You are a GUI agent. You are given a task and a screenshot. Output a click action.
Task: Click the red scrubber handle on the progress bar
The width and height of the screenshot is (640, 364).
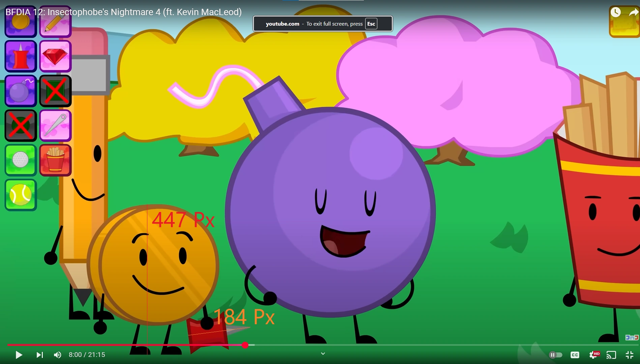point(245,345)
